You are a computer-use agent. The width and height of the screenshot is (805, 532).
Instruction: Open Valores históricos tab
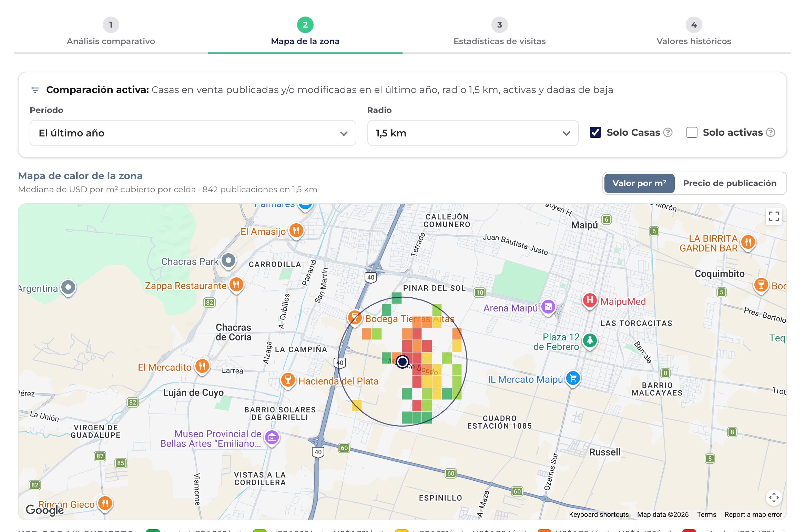[x=694, y=32]
